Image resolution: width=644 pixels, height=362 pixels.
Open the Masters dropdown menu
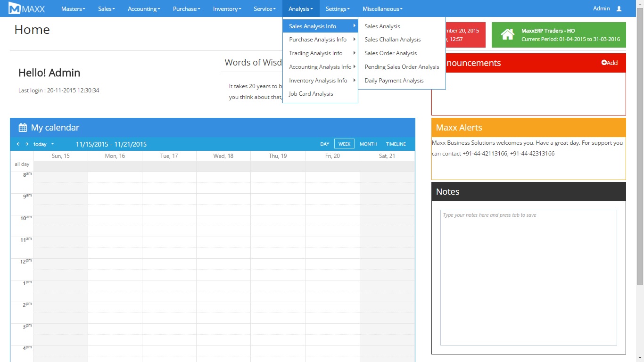point(73,8)
